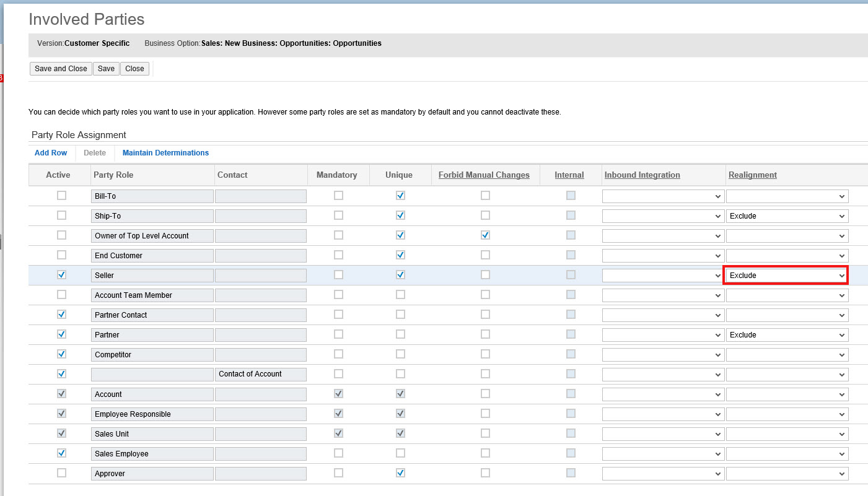The width and height of the screenshot is (868, 496).
Task: Open Realignment dropdown for Seller
Action: click(787, 276)
